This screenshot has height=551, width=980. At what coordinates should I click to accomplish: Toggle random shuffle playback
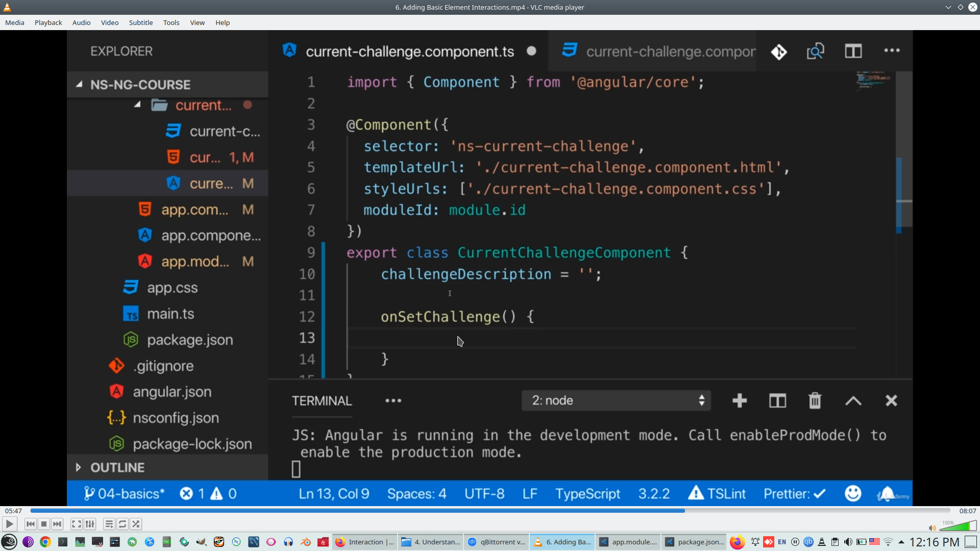[x=136, y=524]
